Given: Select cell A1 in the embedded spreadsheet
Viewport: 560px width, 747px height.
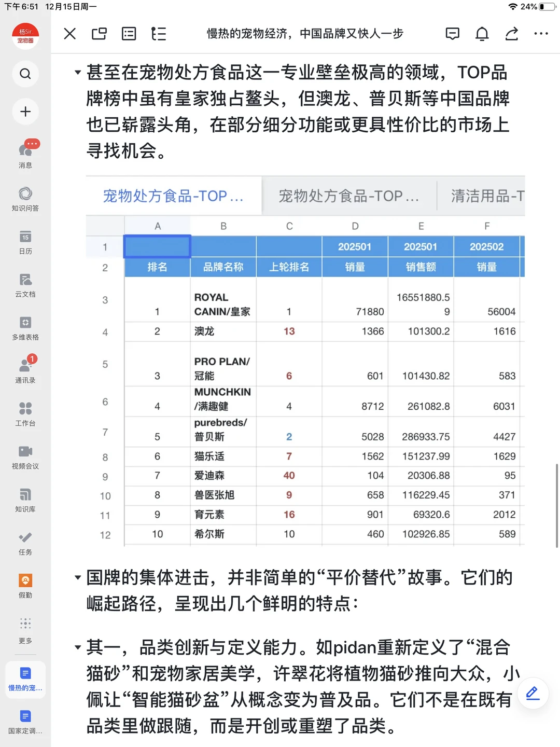Looking at the screenshot, I should tap(157, 247).
